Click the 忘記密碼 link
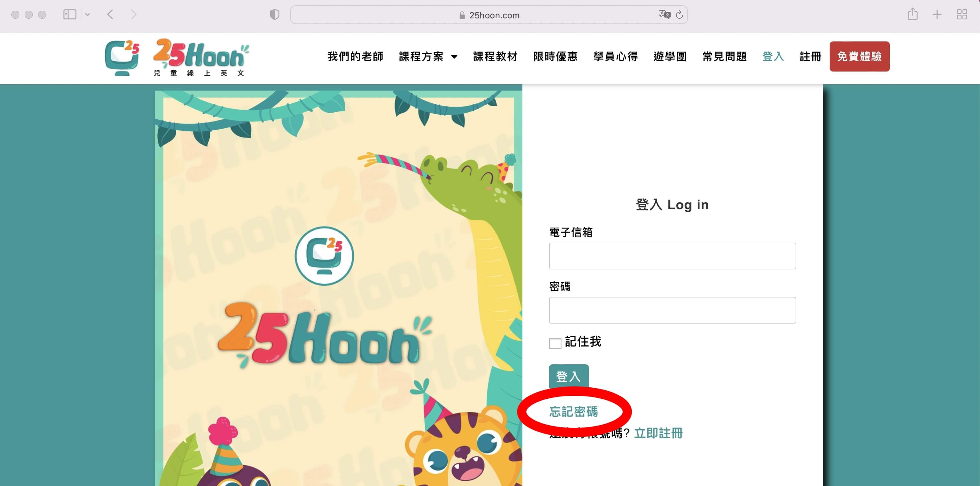Viewport: 980px width, 486px height. pos(573,411)
